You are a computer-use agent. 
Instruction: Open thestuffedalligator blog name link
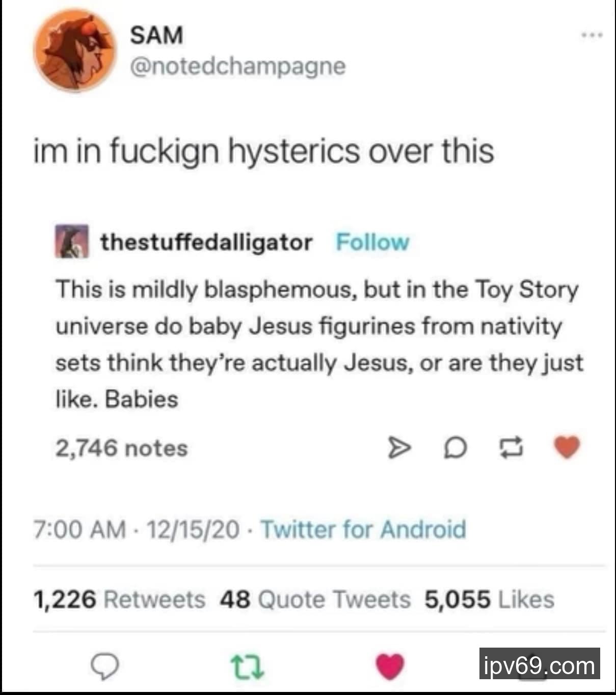tap(206, 242)
